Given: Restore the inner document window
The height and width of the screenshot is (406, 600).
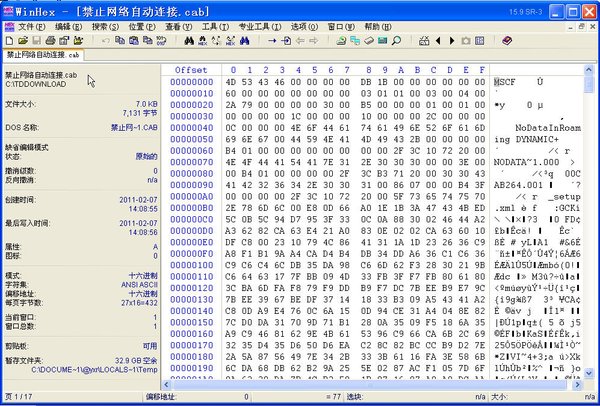Looking at the screenshot, I should pos(582,27).
